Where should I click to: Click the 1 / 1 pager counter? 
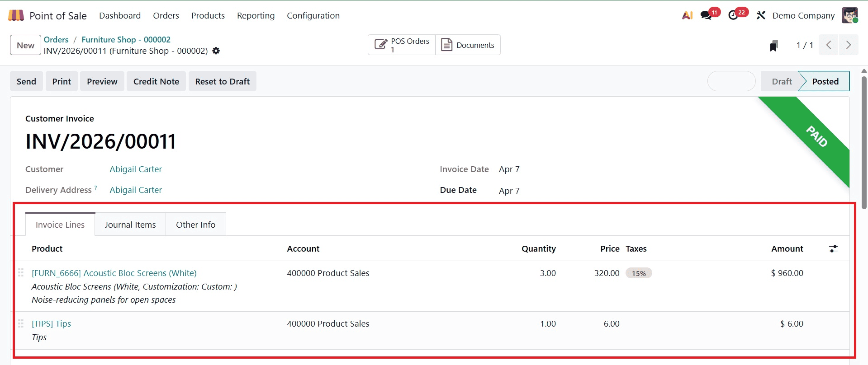[805, 45]
